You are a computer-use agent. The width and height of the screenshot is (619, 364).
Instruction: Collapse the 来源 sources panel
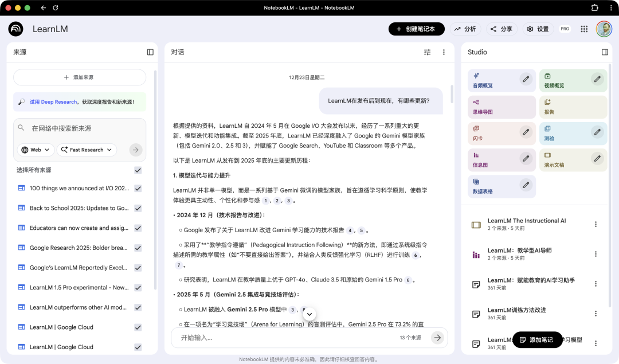pos(150,52)
